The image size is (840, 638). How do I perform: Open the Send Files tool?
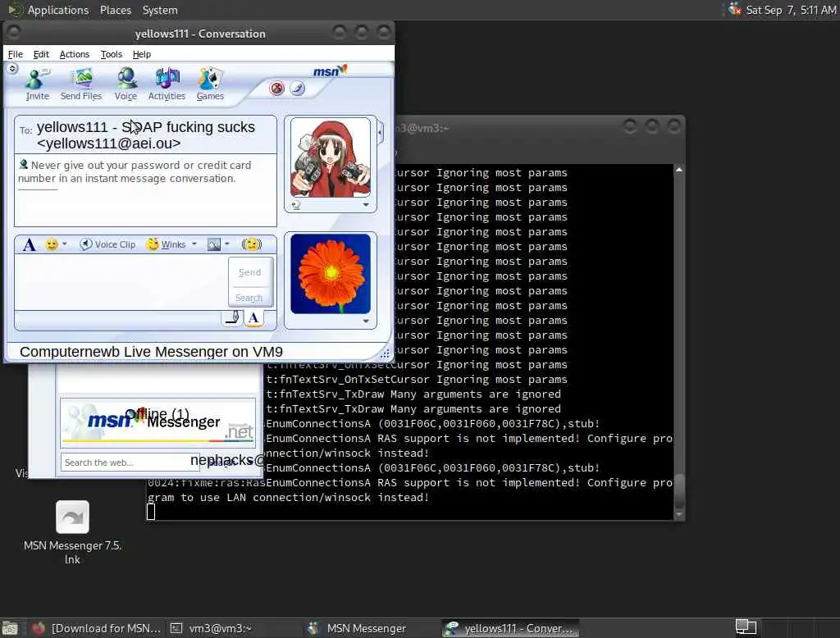tap(81, 84)
